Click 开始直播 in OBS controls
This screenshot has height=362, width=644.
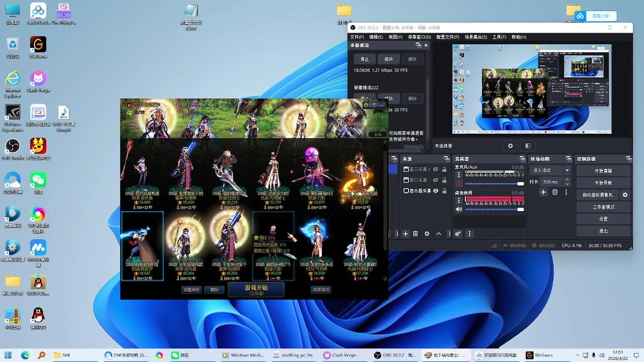point(603,170)
